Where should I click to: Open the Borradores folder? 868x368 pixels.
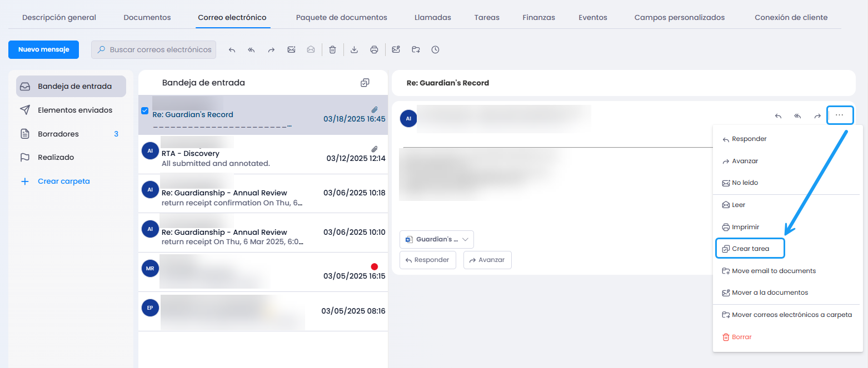pos(58,134)
